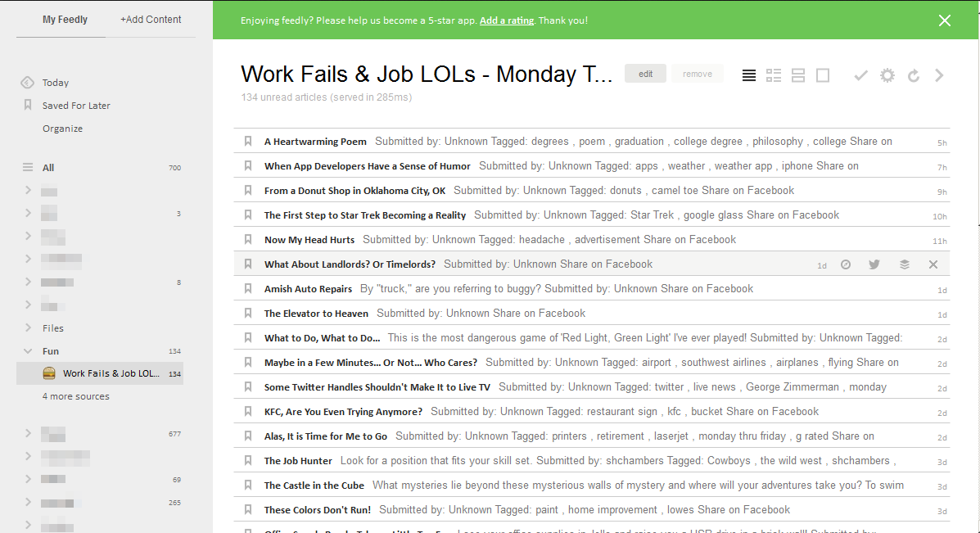Bookmark 'The Job Hunter' article
Viewport: 980px width, 533px height.
click(248, 460)
